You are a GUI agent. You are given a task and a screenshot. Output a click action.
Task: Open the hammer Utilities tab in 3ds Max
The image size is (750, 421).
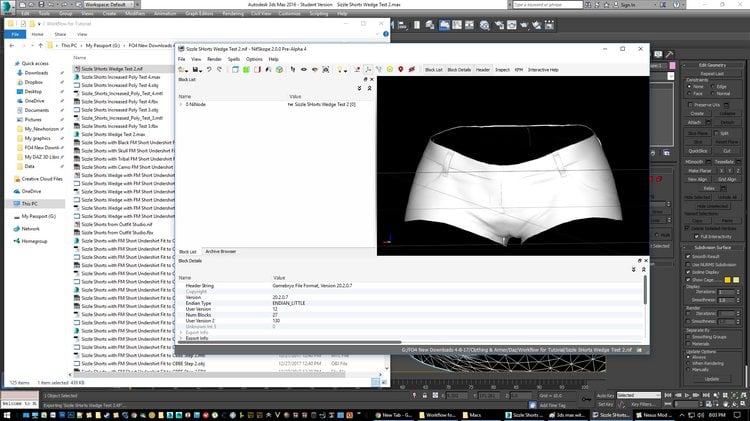669,55
